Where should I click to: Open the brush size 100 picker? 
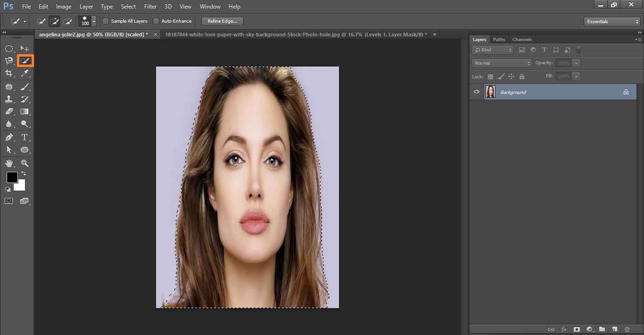click(94, 21)
